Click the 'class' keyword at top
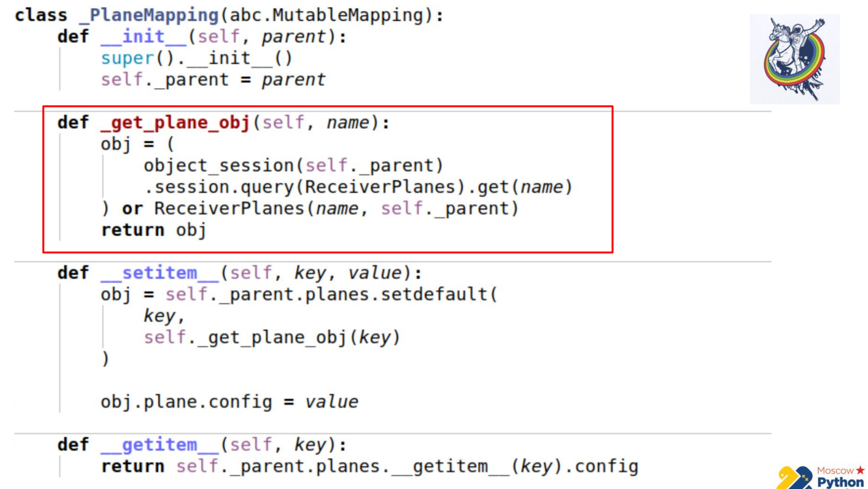The height and width of the screenshot is (489, 868). pyautogui.click(x=41, y=16)
